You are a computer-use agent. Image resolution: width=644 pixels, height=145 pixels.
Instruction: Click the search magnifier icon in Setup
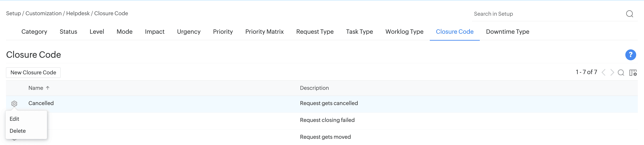coord(629,14)
